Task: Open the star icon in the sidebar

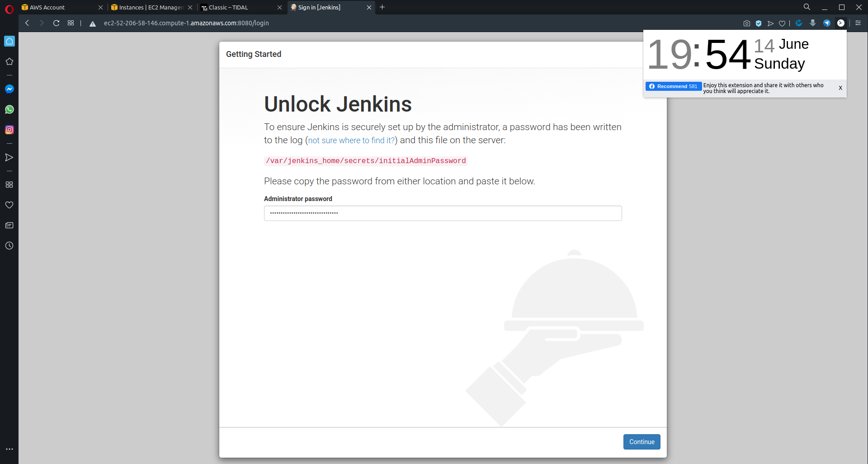Action: 9,61
